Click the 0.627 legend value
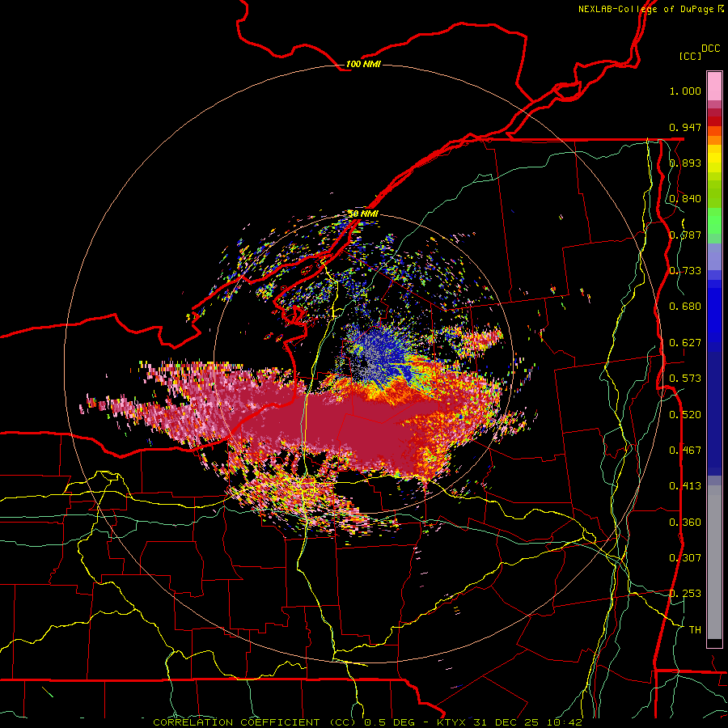 point(685,343)
